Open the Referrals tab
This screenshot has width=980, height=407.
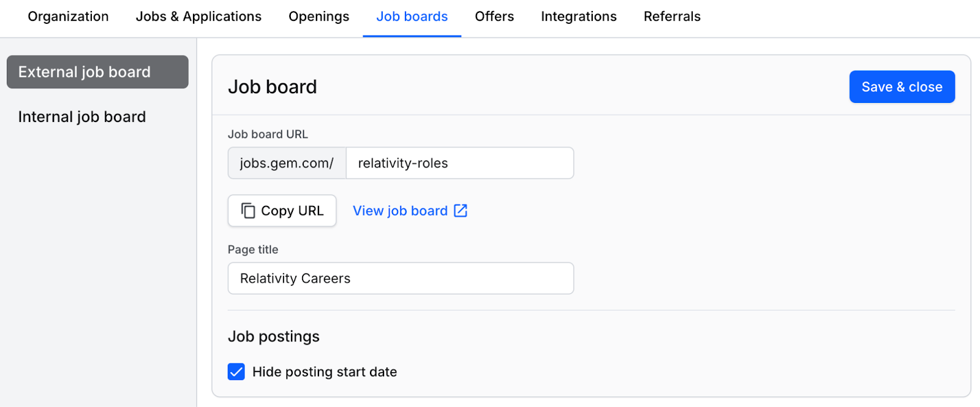click(x=672, y=17)
